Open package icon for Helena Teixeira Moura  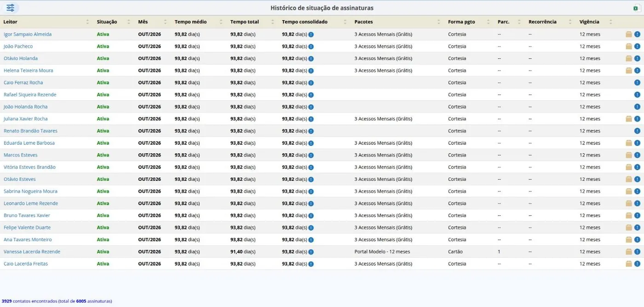coord(629,70)
